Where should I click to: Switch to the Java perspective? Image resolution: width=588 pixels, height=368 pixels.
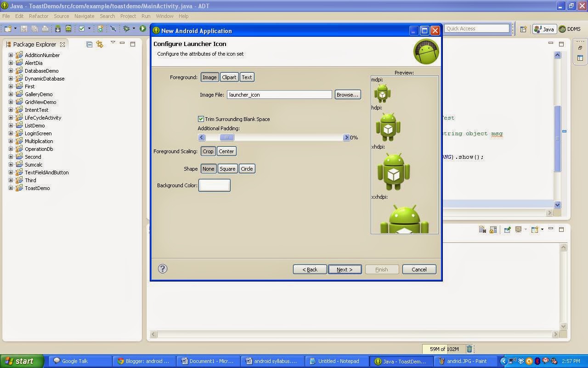(544, 29)
